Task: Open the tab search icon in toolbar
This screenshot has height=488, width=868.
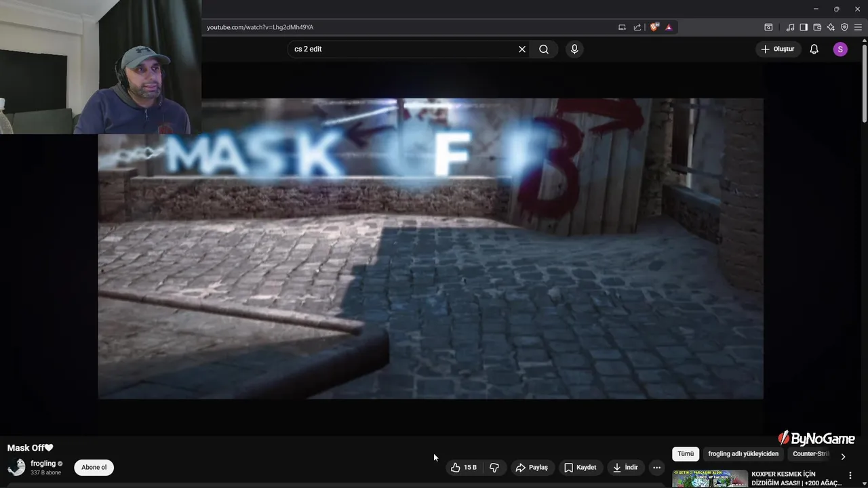Action: (x=768, y=27)
